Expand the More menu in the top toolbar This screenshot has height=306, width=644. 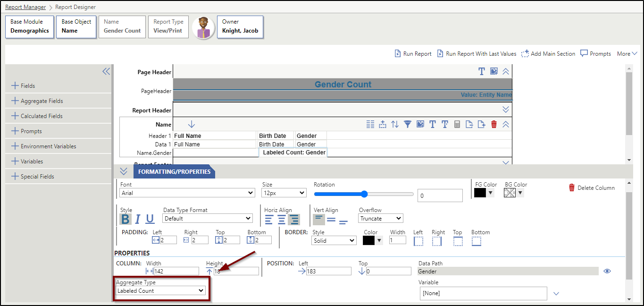pyautogui.click(x=627, y=53)
